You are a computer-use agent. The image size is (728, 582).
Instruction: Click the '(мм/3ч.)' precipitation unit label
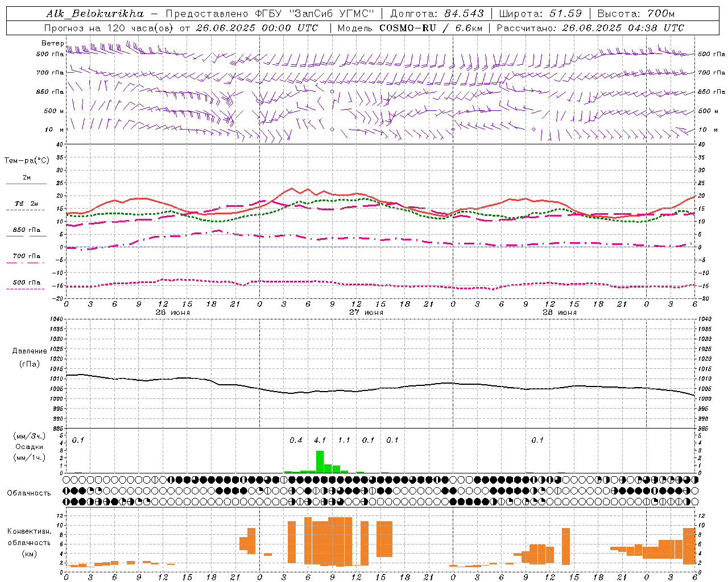29,436
